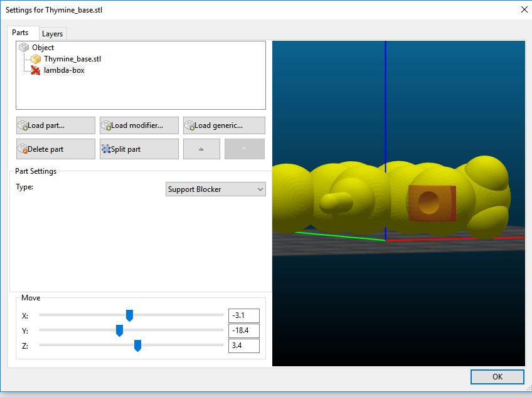The height and width of the screenshot is (397, 532).
Task: Click the orange support blocker box in 3D view
Action: (432, 203)
